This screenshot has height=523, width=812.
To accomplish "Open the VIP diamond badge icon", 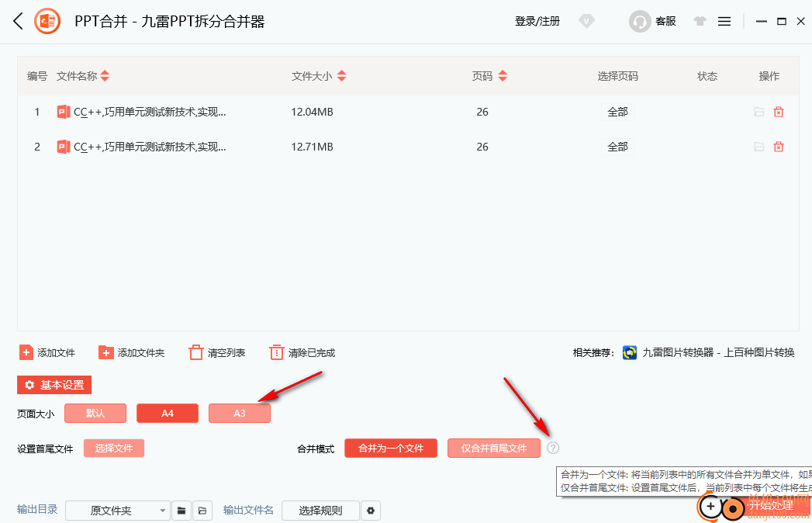I will click(x=586, y=21).
